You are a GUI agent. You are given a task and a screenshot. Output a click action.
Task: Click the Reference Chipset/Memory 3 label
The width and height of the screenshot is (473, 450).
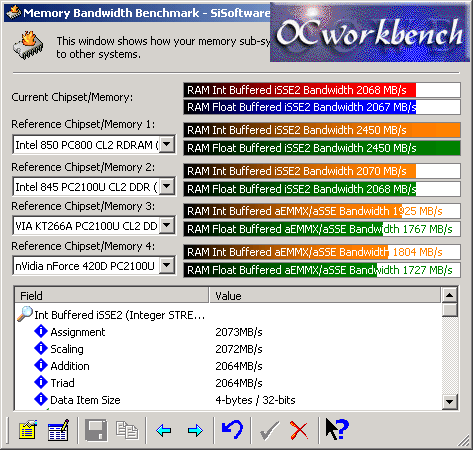[83, 206]
